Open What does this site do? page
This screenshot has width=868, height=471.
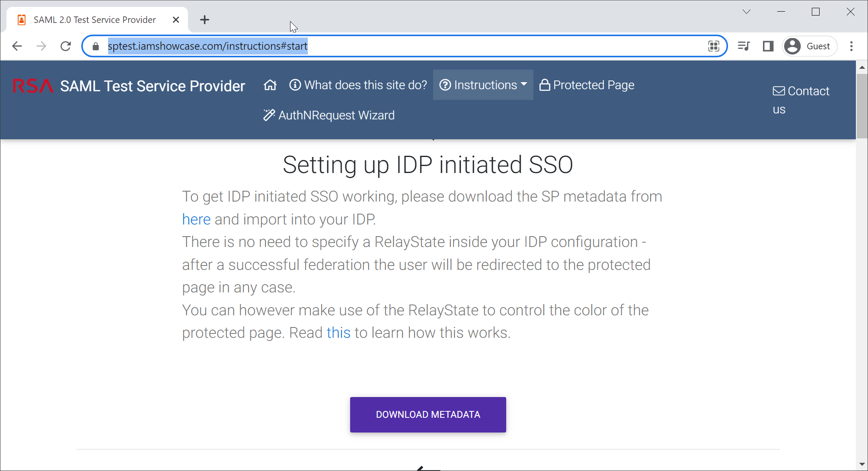358,85
